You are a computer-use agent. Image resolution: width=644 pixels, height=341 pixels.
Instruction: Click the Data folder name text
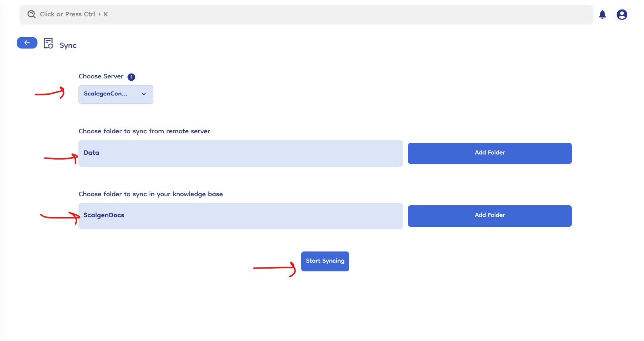91,153
